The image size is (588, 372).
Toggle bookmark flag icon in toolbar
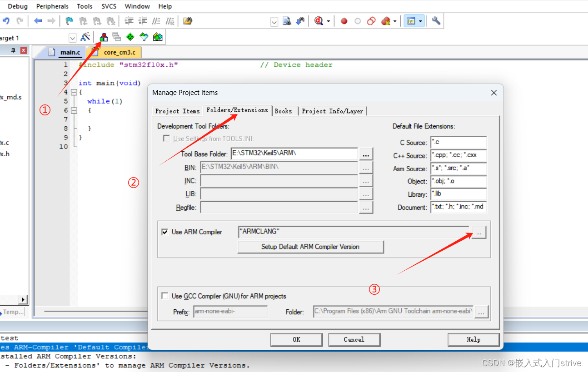(69, 21)
